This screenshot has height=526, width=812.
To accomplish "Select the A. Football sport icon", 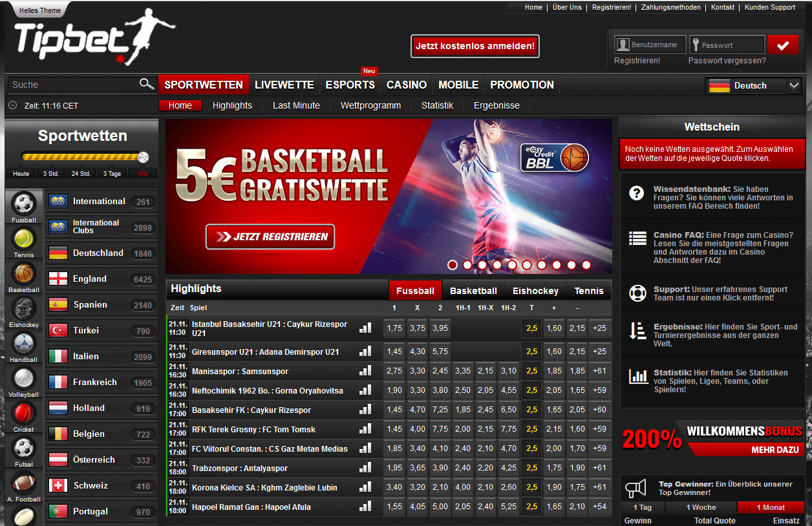I will (x=24, y=483).
